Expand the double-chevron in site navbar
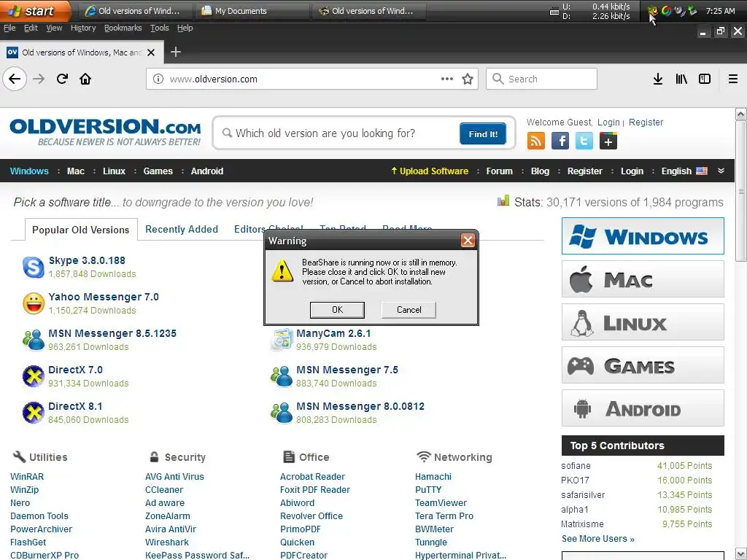 point(721,171)
